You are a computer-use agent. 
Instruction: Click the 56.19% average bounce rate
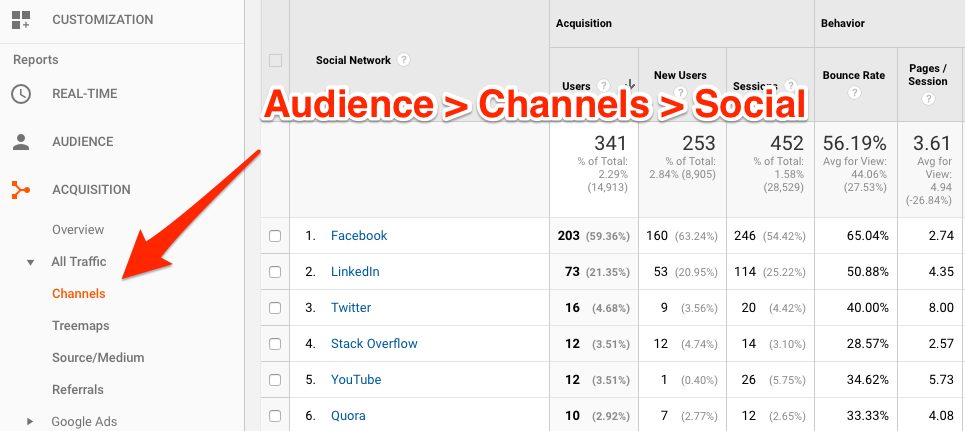pyautogui.click(x=854, y=143)
